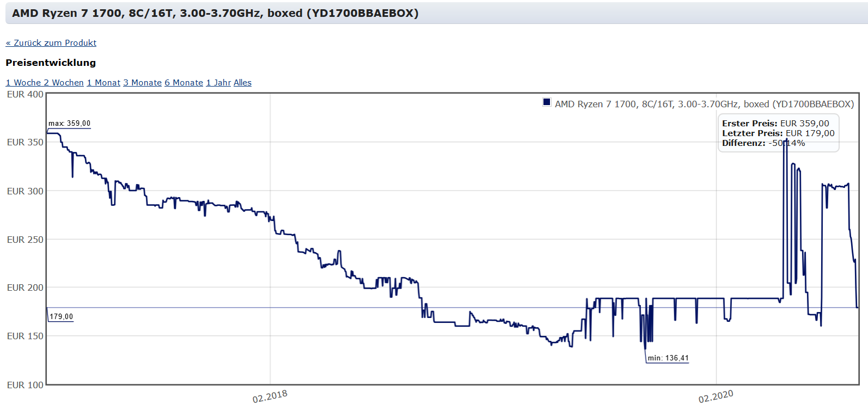The image size is (868, 410).
Task: Click the '02.2020' date axis label
Action: point(716,396)
